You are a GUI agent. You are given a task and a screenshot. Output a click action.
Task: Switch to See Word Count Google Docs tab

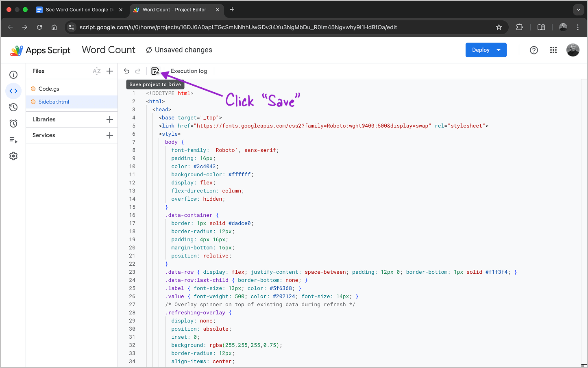(x=77, y=10)
